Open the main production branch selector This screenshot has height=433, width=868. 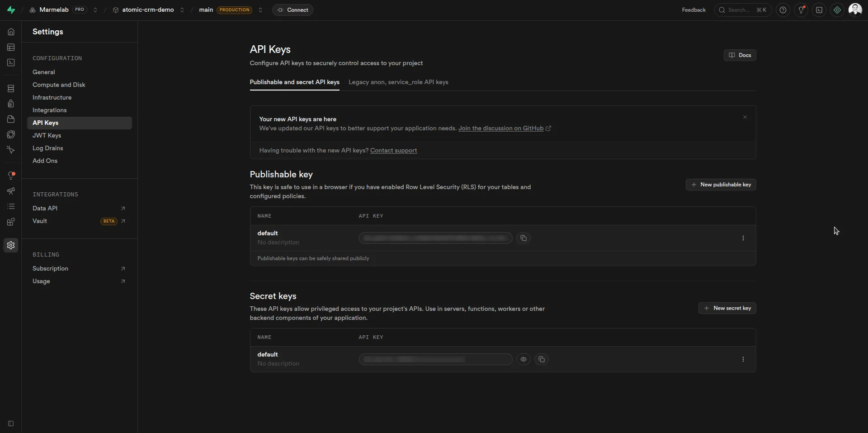260,10
